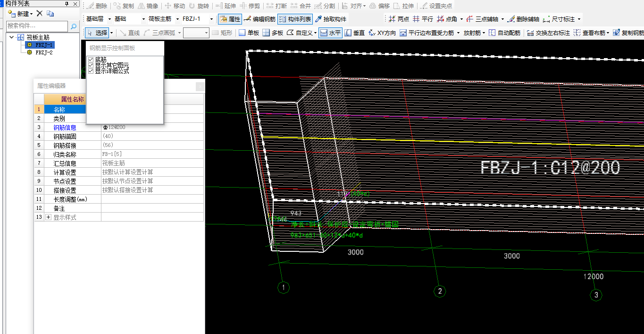Click 复制钢筋 (copy rebar) tool

pos(628,33)
